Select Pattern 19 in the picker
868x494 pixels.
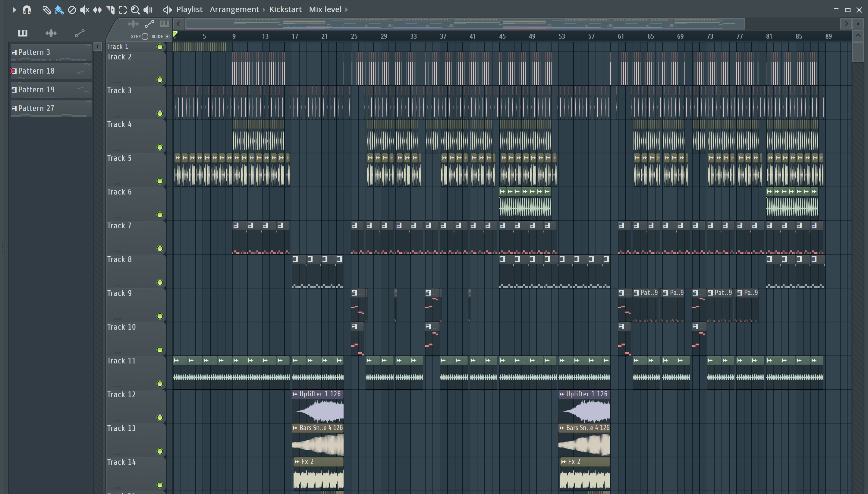(x=51, y=90)
